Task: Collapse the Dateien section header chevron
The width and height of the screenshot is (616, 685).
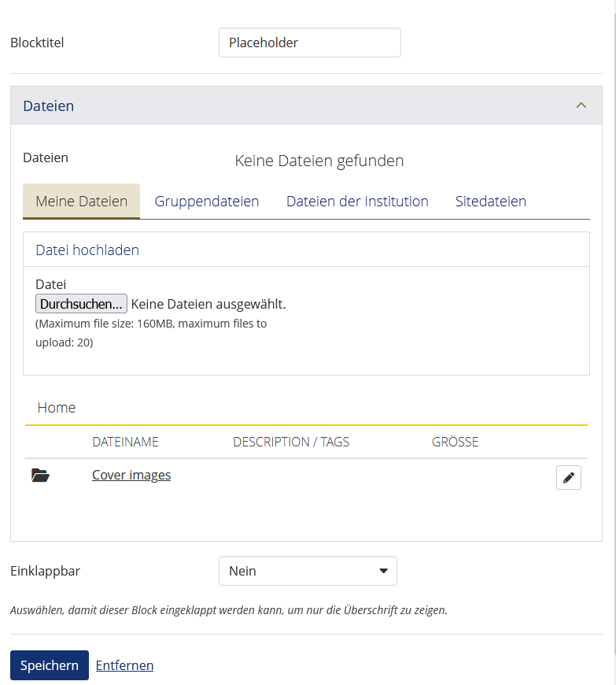Action: click(581, 106)
